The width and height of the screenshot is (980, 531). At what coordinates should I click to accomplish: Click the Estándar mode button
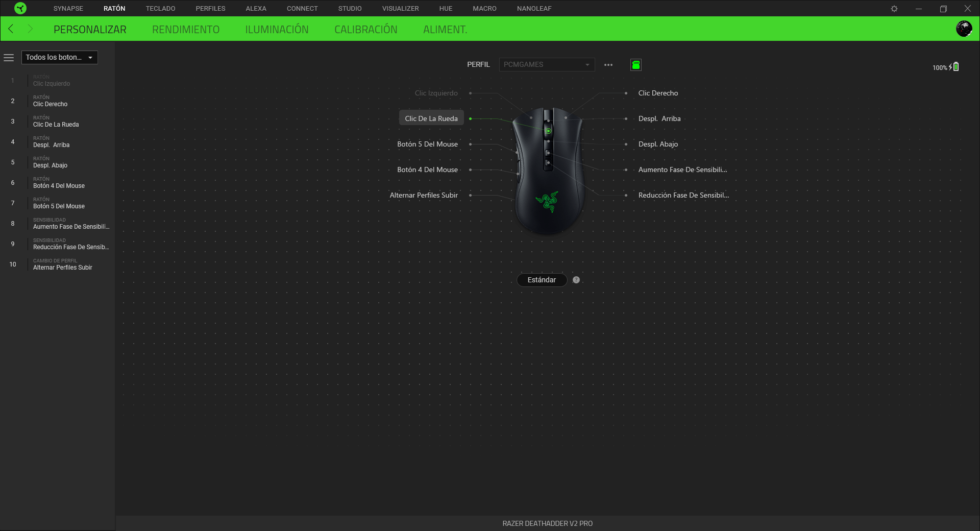542,280
